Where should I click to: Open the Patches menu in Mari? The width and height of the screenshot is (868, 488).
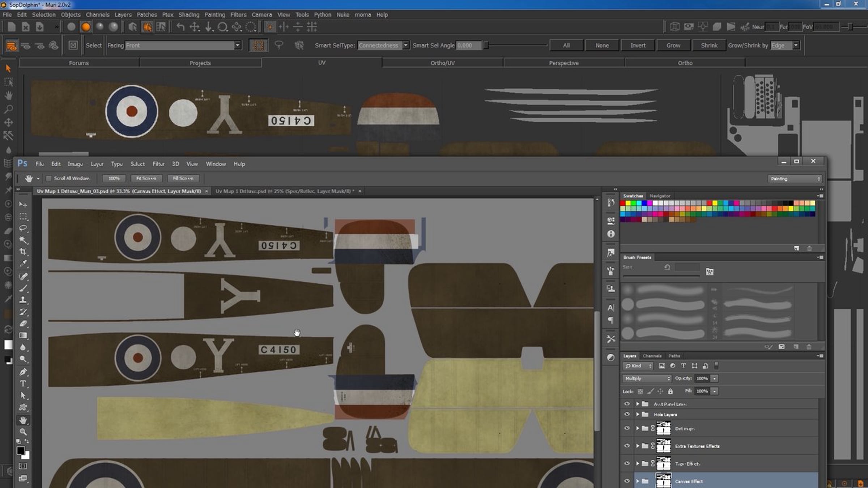tap(147, 15)
